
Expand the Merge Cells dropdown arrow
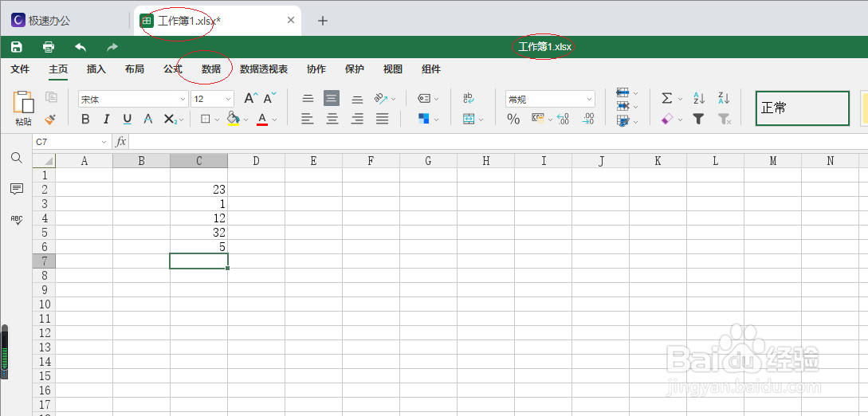481,120
